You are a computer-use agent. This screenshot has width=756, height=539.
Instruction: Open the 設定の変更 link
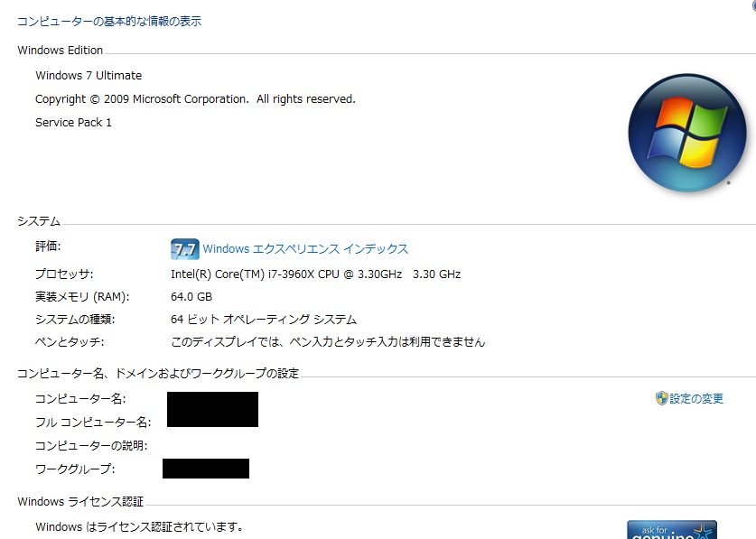(x=696, y=398)
